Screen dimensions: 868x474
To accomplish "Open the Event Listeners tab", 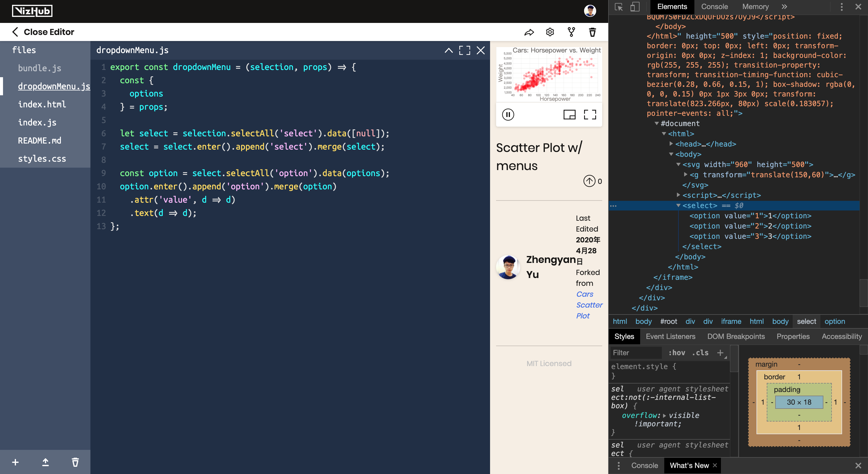I will [x=670, y=337].
